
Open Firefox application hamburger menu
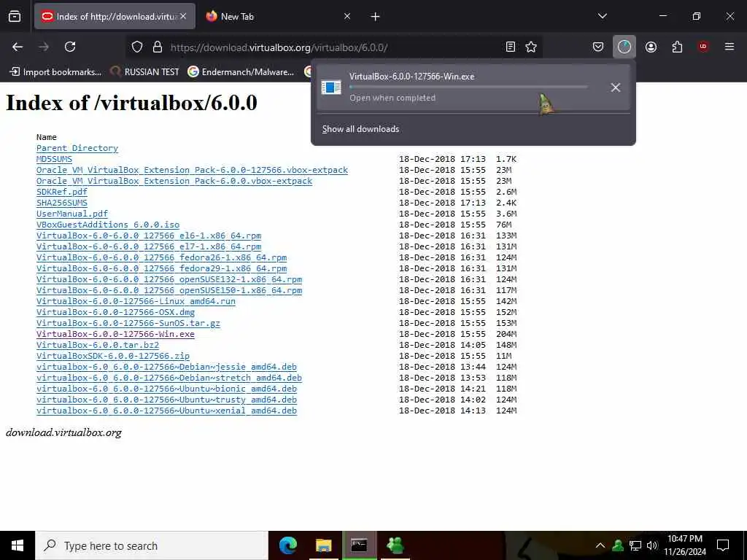coord(729,47)
